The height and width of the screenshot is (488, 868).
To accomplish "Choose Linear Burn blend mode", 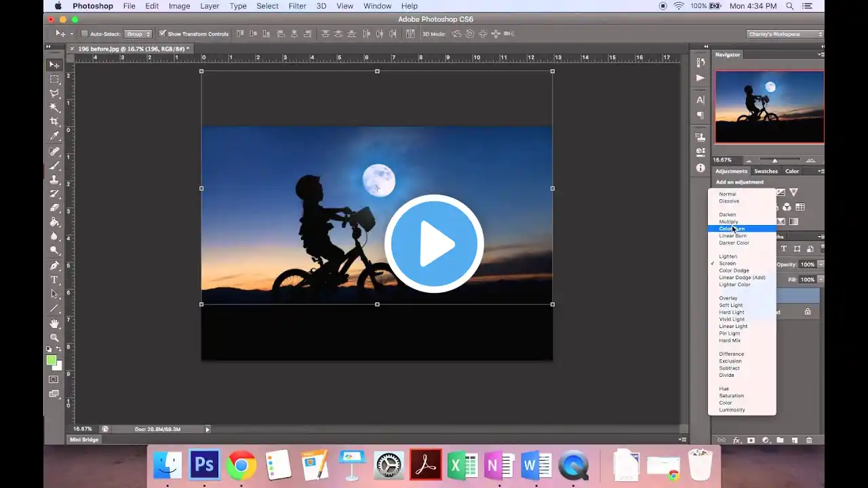I will (733, 236).
